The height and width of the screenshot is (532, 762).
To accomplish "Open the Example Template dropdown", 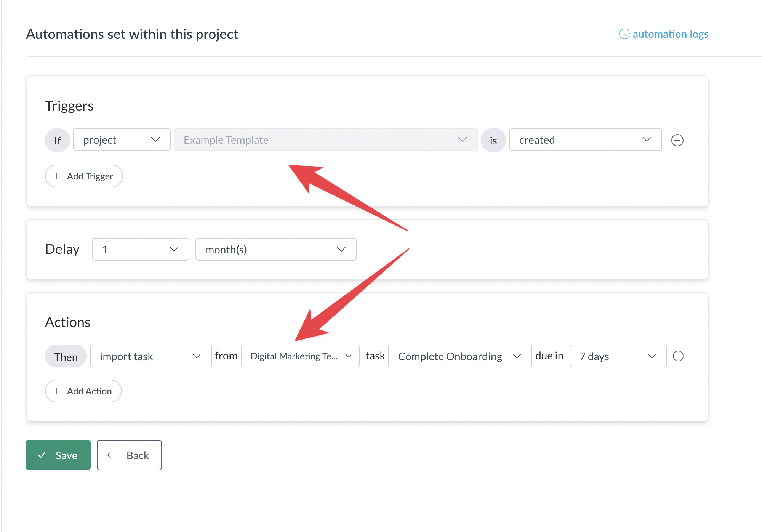I will 325,140.
